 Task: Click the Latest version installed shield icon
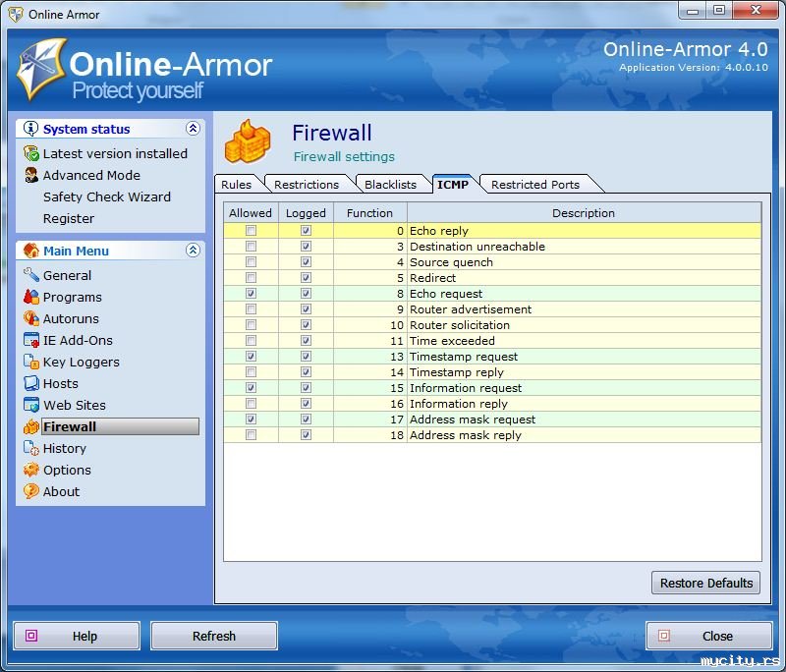(x=31, y=153)
